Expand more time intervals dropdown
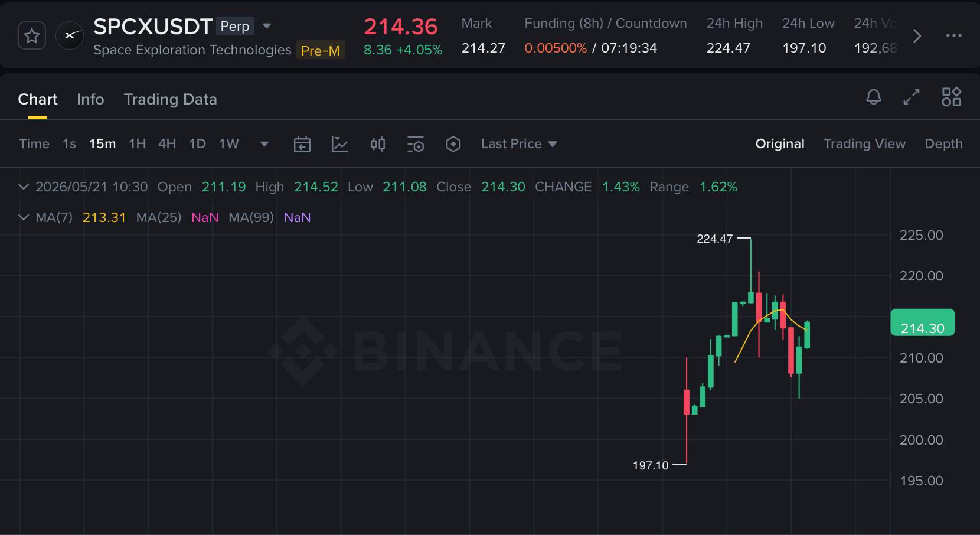The width and height of the screenshot is (980, 535). [264, 144]
